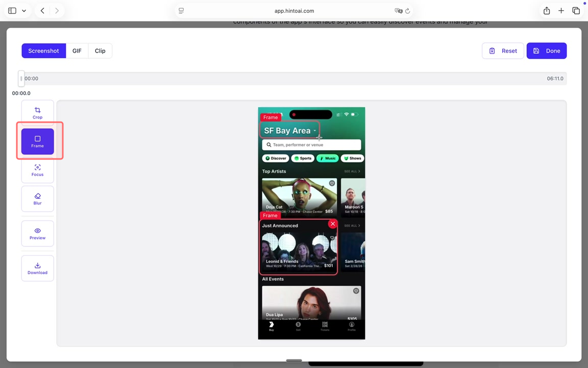Select the Focus tool
The height and width of the screenshot is (368, 588).
pos(37,170)
